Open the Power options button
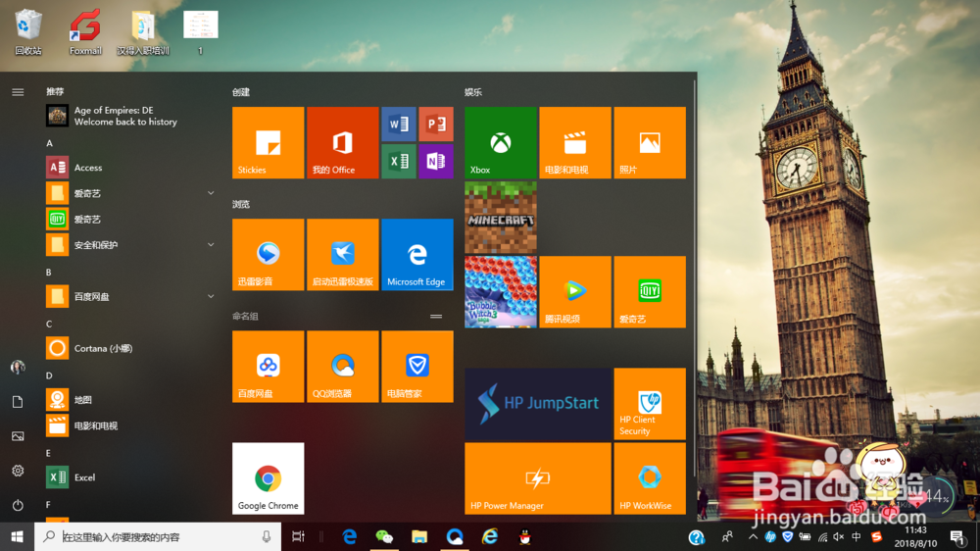The image size is (980, 551). point(18,505)
